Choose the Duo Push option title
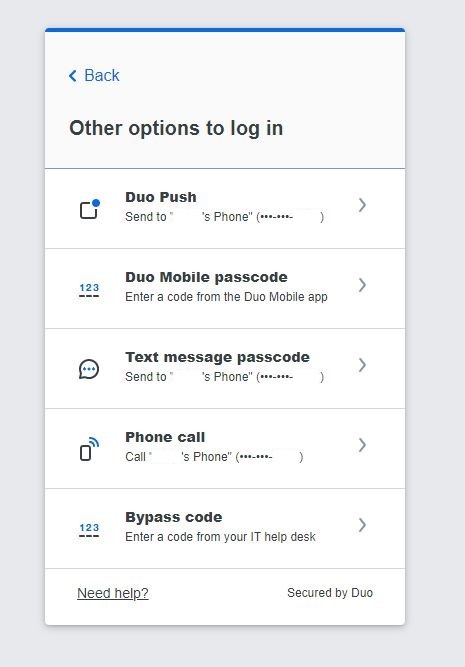 click(x=161, y=197)
